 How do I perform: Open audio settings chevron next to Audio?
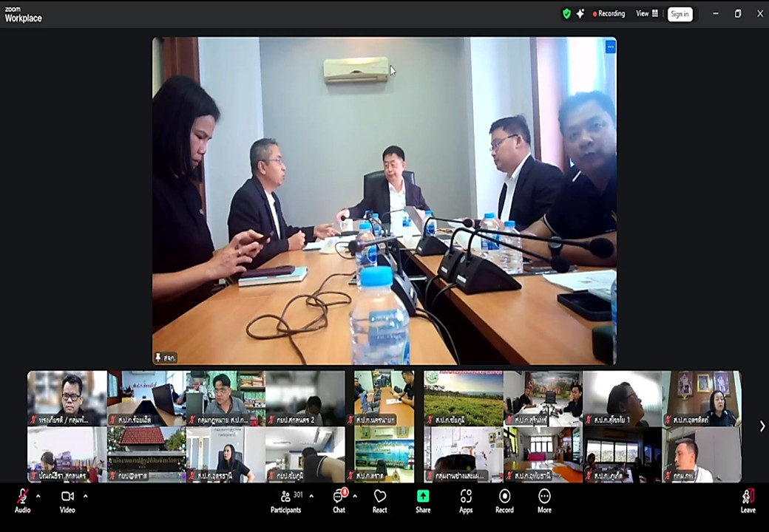[x=37, y=497]
